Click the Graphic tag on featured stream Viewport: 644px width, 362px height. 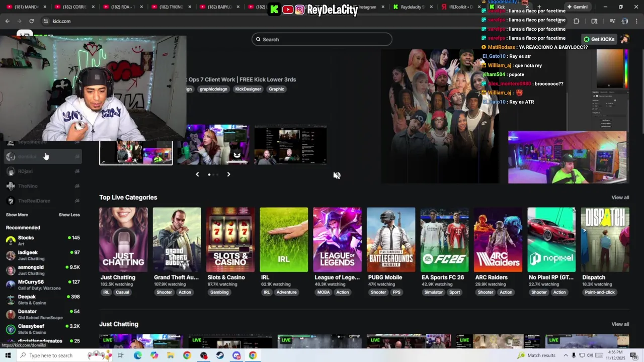coord(276,89)
